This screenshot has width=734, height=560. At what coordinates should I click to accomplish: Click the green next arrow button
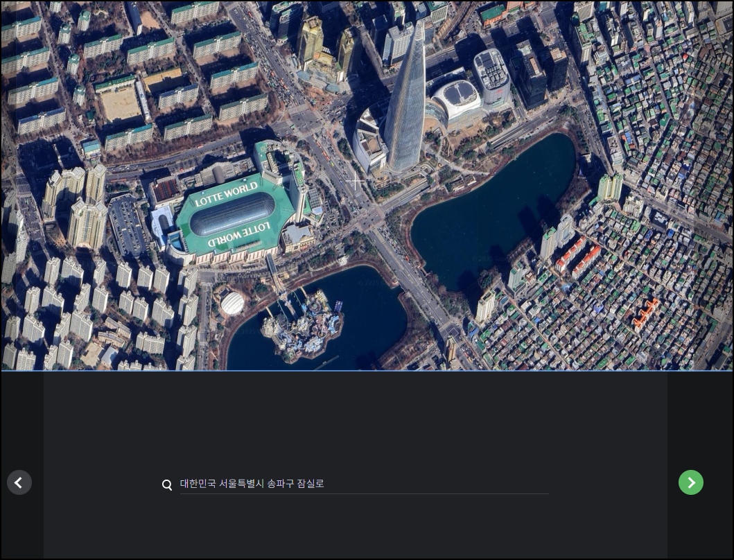click(x=691, y=482)
